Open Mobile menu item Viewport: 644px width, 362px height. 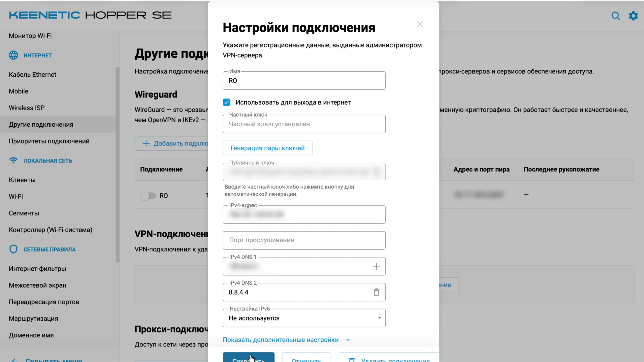coord(18,91)
